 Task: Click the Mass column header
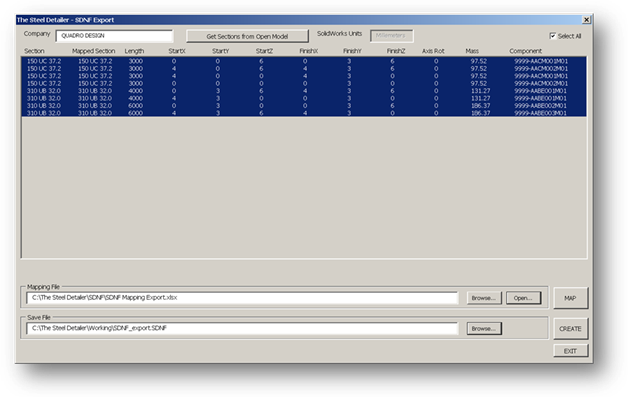coord(472,51)
